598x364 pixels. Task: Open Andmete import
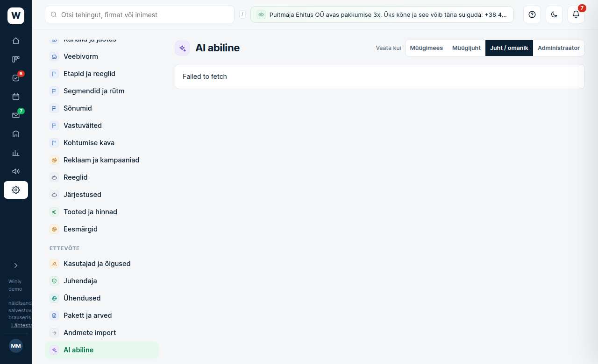[x=102, y=333]
